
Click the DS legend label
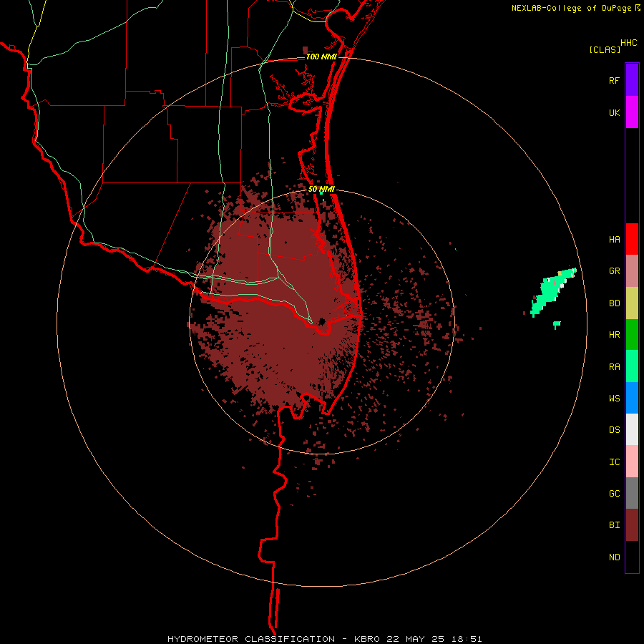coord(614,430)
